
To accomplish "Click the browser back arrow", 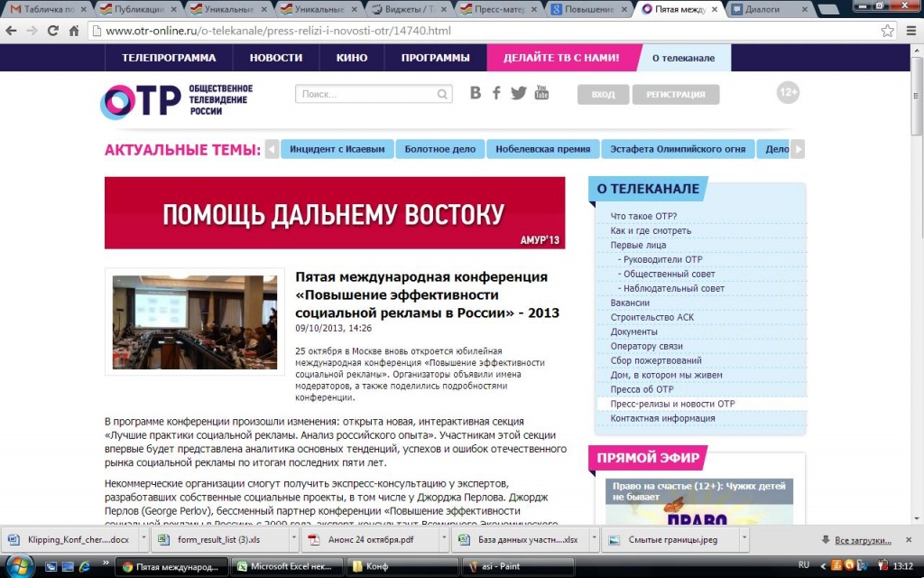I will pos(11,31).
